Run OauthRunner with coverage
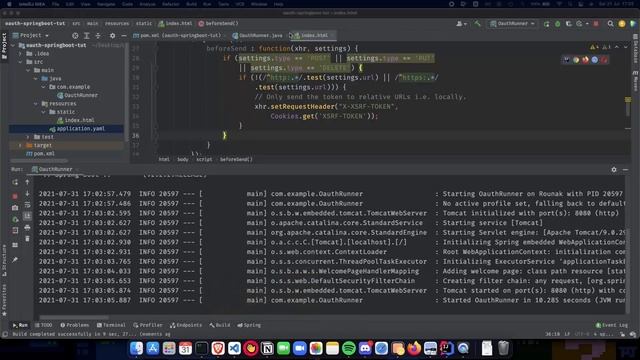 pos(569,24)
